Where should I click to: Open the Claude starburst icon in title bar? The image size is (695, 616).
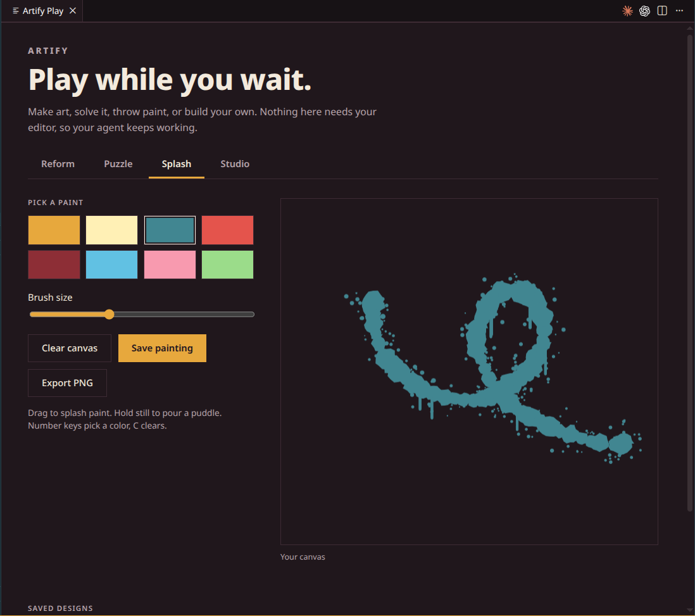point(627,11)
